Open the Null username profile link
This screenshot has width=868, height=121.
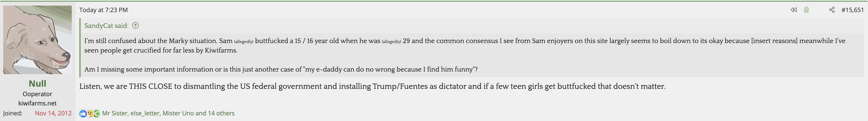(37, 84)
